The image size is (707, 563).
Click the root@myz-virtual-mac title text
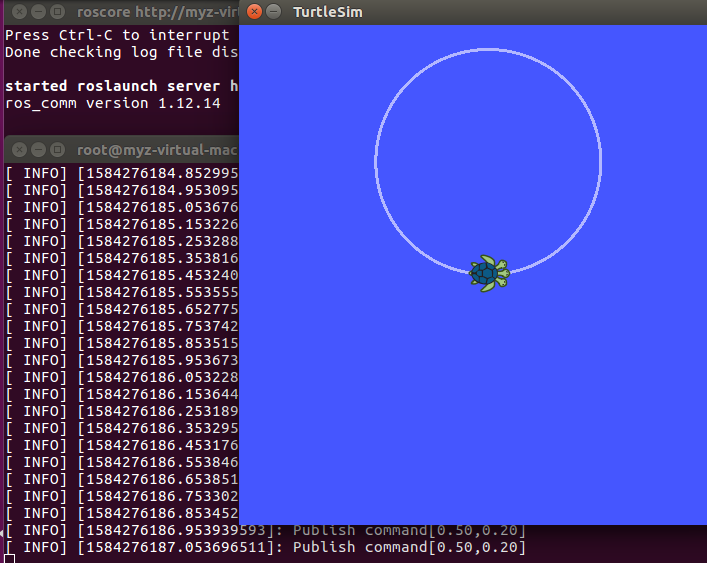(158, 150)
